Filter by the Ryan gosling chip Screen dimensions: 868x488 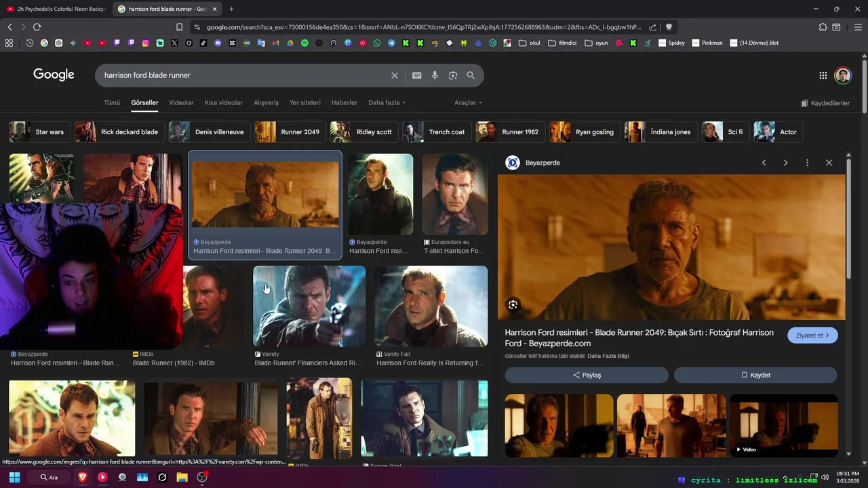coord(584,131)
